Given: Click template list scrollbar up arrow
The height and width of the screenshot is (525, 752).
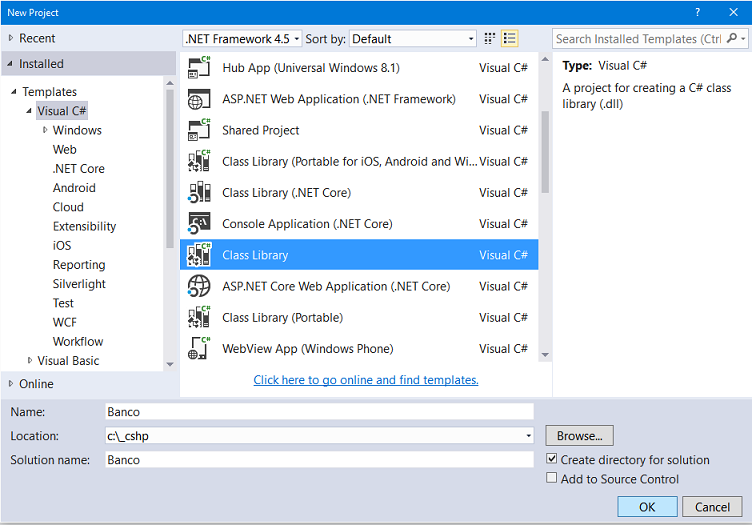Looking at the screenshot, I should (x=545, y=59).
